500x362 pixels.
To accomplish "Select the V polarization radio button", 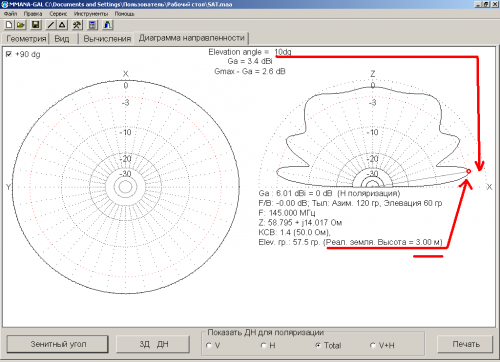I will (209, 345).
